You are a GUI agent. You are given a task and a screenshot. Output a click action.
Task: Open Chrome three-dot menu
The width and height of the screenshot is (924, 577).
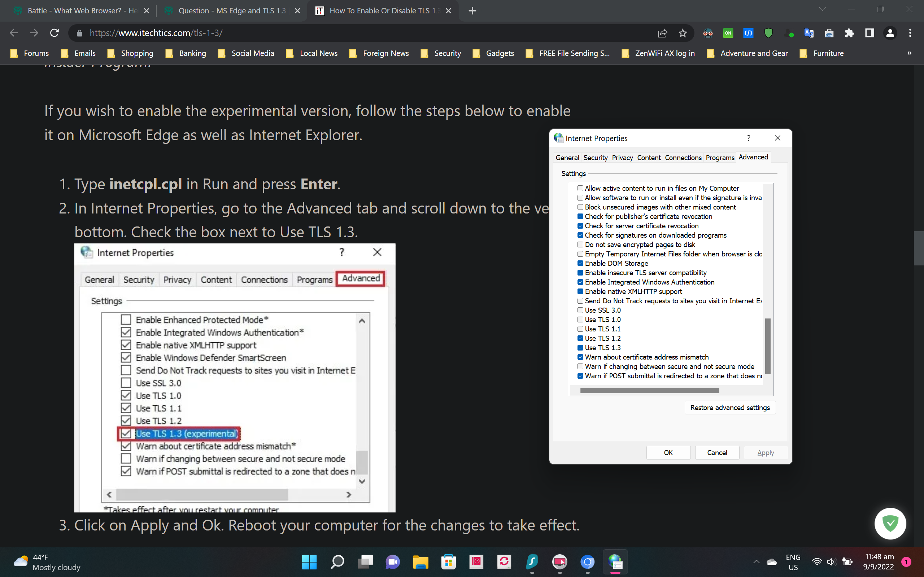[910, 33]
